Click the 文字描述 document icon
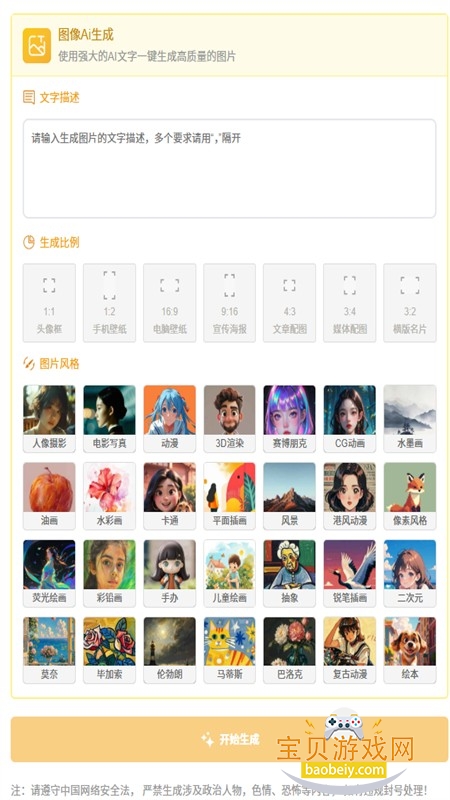The height and width of the screenshot is (800, 450). point(29,97)
